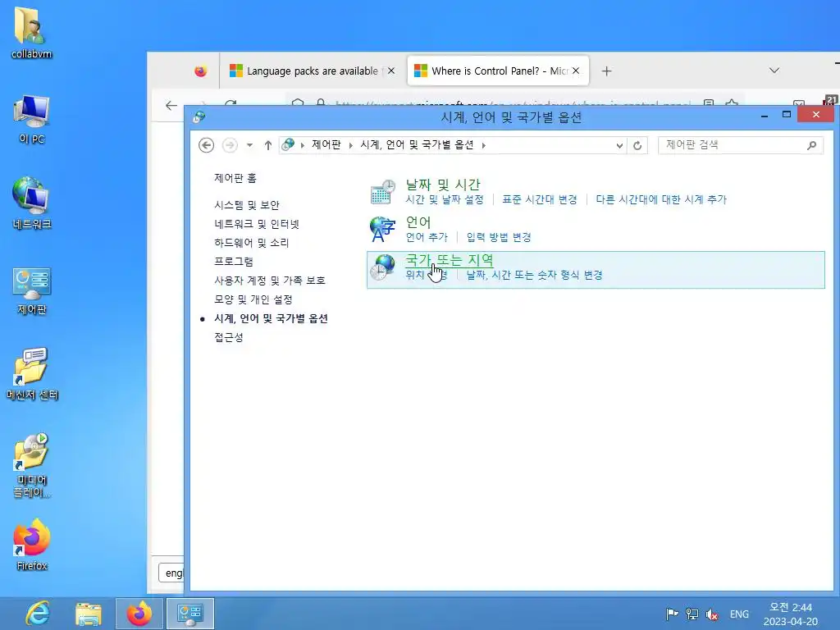Open the 미디어 플레이어 desktop shortcut
The width and height of the screenshot is (840, 630).
pos(32,465)
